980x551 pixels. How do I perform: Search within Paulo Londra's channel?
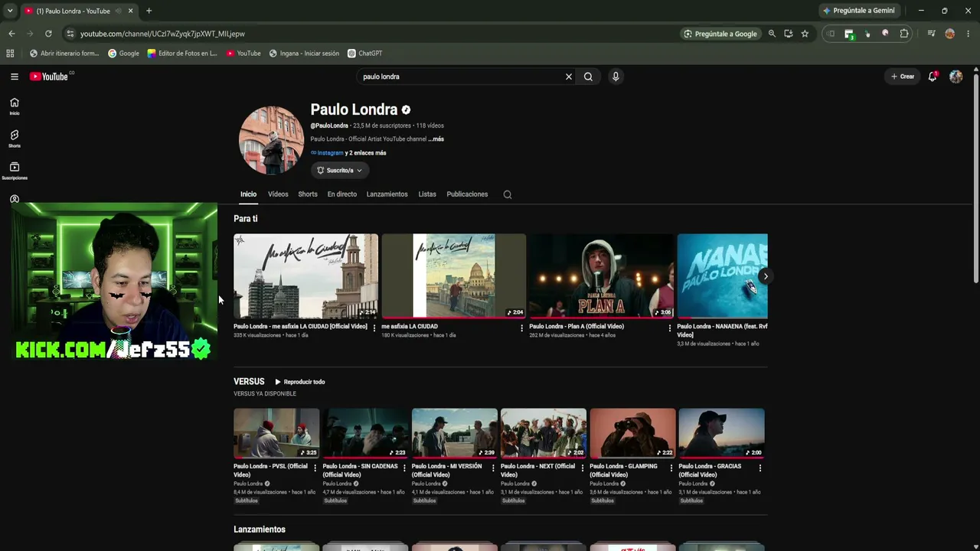[507, 194]
